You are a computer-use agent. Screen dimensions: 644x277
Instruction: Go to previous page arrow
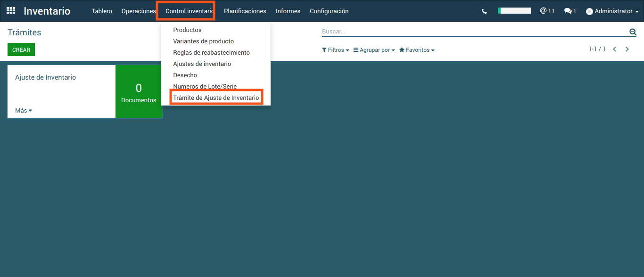(x=614, y=49)
